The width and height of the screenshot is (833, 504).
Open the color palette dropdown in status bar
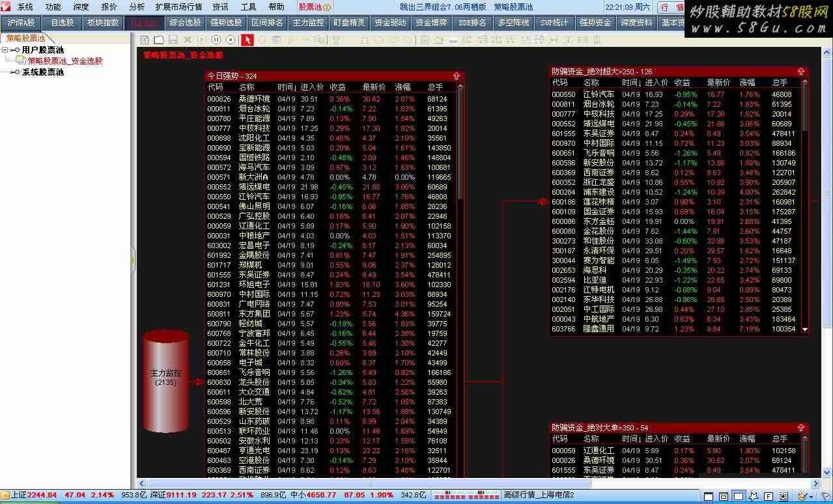tap(804, 496)
